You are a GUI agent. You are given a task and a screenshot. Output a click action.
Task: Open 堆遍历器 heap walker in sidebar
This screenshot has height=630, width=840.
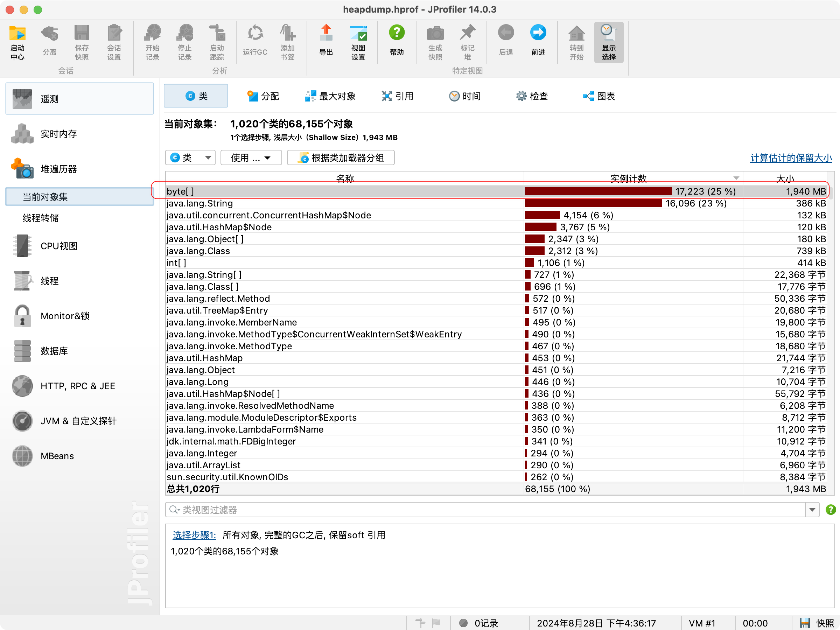pyautogui.click(x=58, y=169)
